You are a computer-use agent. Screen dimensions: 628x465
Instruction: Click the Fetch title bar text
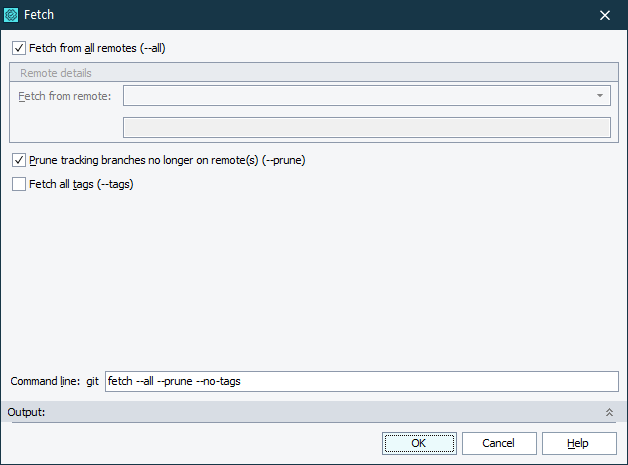click(x=38, y=15)
